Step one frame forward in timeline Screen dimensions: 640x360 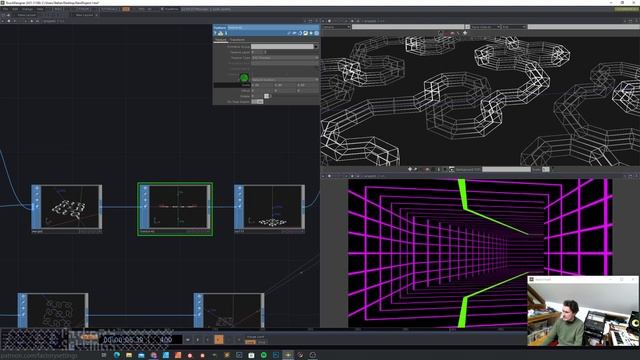click(239, 340)
